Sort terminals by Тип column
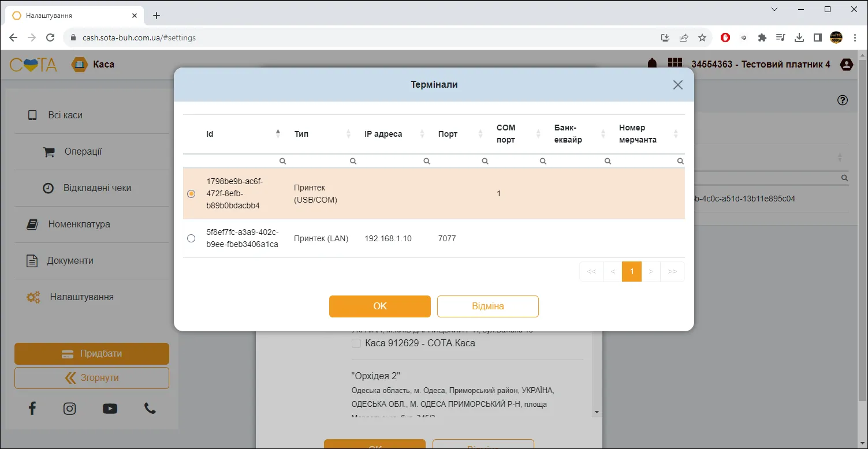The height and width of the screenshot is (449, 868). point(349,134)
